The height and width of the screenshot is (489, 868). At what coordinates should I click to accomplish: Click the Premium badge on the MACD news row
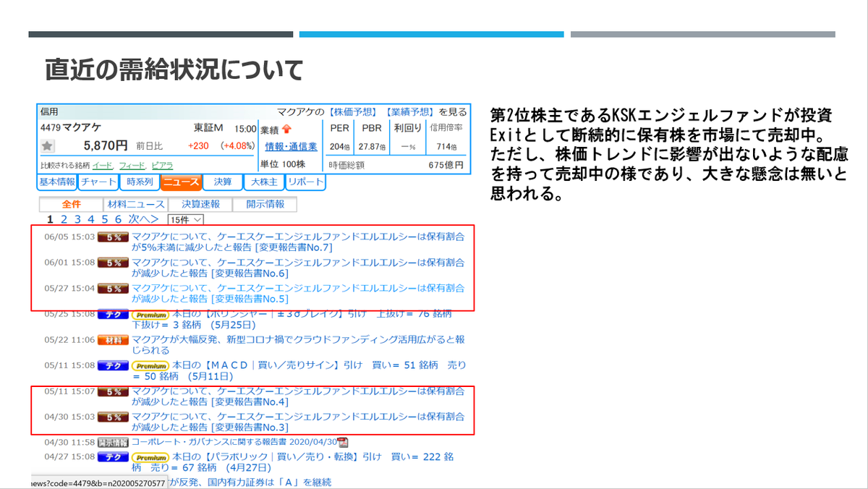[150, 366]
